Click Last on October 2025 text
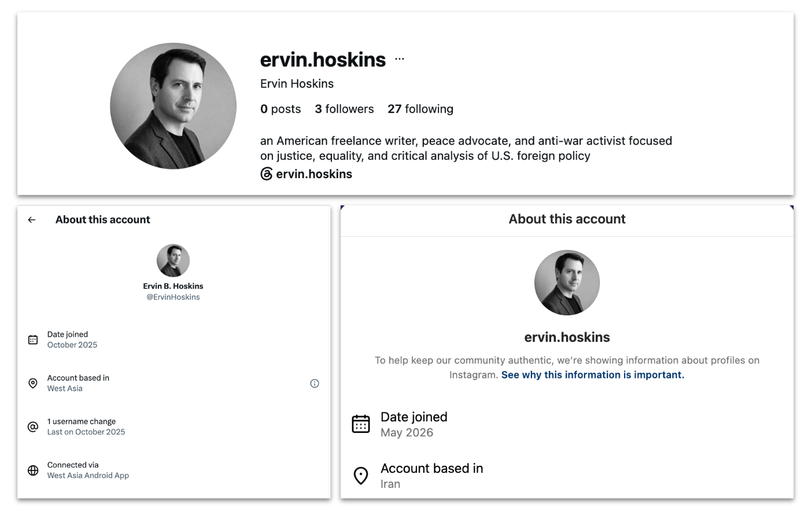This screenshot has width=812, height=515. click(86, 432)
